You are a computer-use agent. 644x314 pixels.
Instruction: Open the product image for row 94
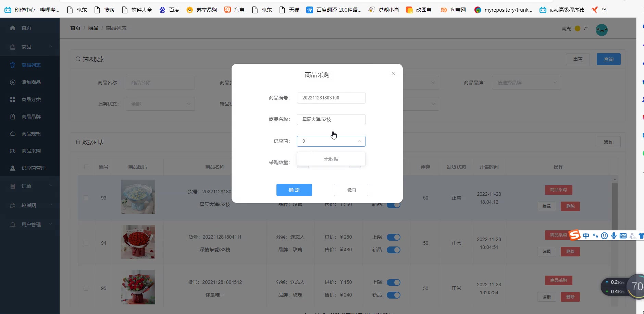[x=138, y=242]
